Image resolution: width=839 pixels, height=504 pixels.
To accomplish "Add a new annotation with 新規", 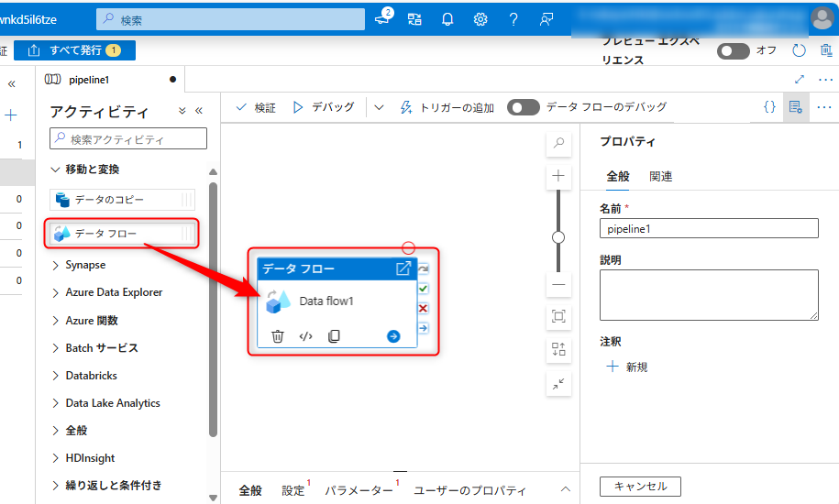I will (x=626, y=367).
